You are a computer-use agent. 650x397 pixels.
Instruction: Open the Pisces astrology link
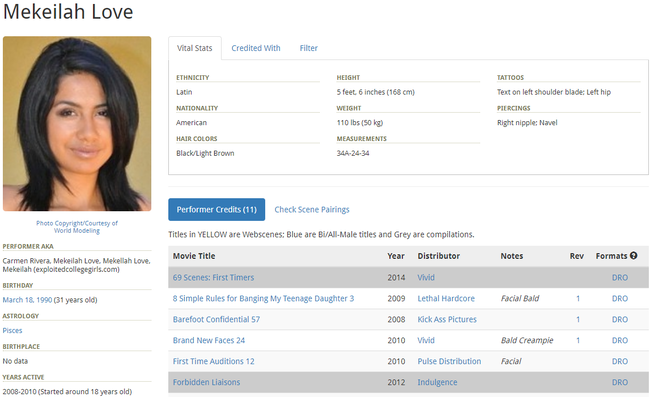pos(12,330)
